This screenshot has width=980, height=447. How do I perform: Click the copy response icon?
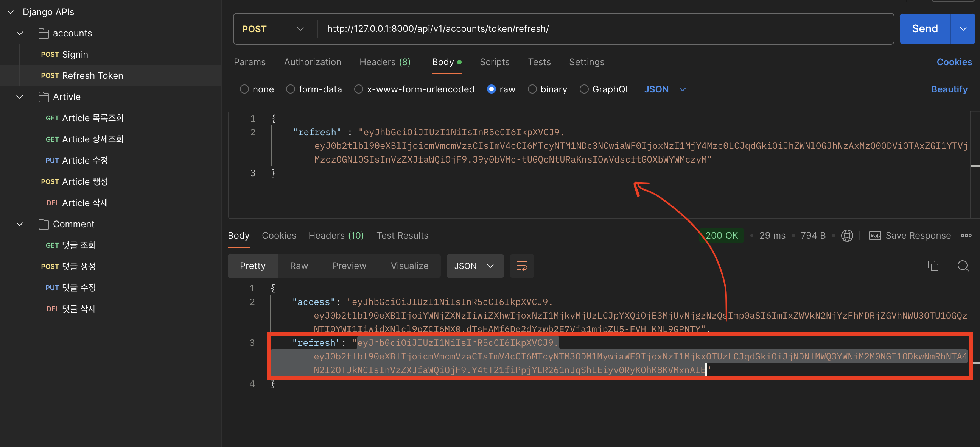tap(932, 266)
